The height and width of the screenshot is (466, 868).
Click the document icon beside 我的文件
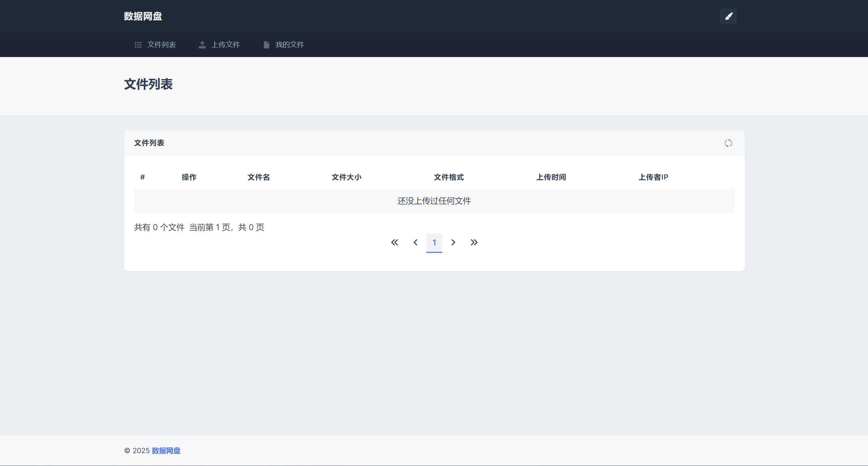(266, 44)
